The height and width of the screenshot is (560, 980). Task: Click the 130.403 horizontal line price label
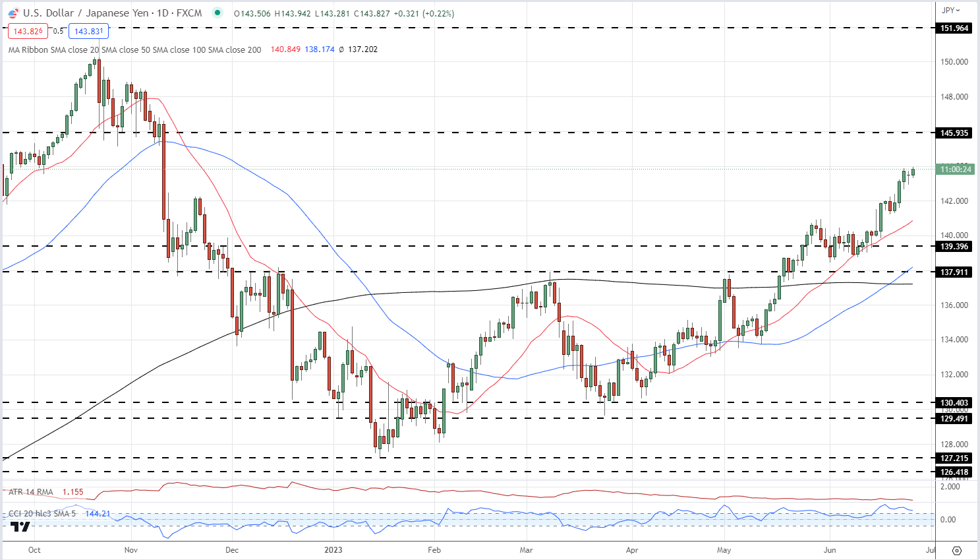pyautogui.click(x=954, y=403)
